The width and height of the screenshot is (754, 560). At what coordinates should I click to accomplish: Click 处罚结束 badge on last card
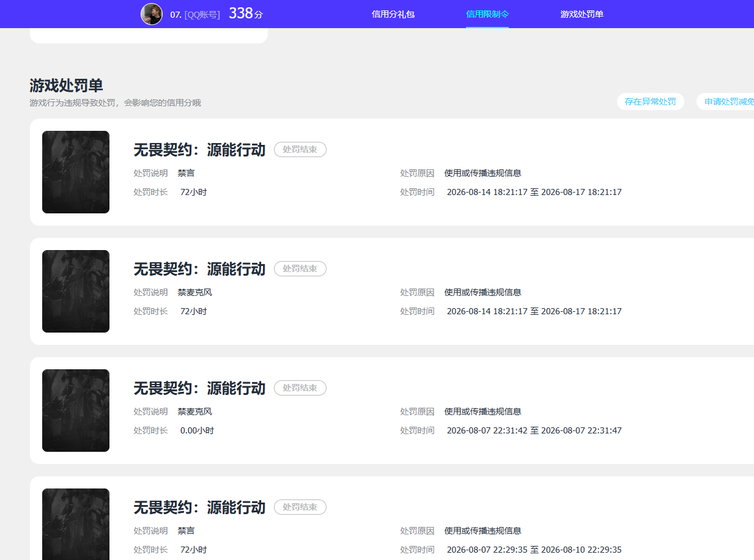tap(300, 507)
